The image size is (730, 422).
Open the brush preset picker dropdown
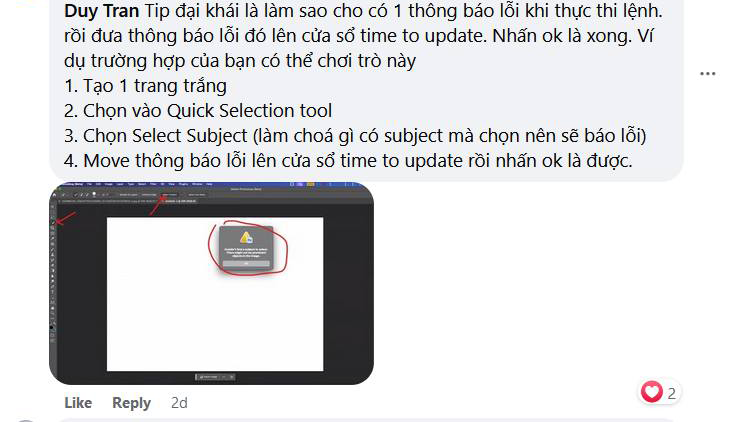click(x=95, y=195)
